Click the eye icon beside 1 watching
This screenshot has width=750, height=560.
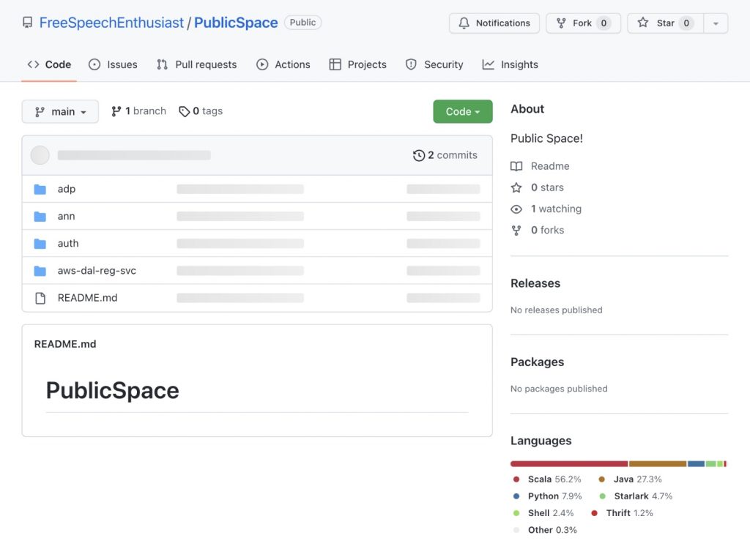point(516,209)
